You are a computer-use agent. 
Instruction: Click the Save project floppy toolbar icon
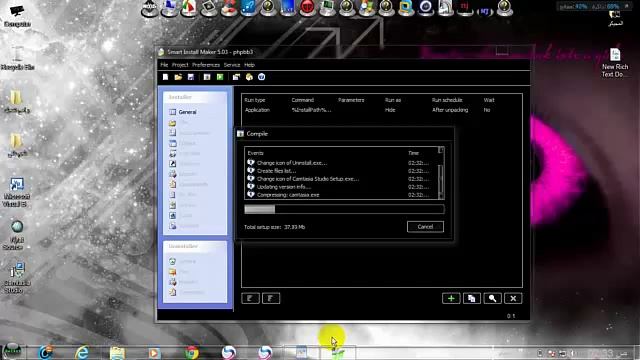(191, 77)
